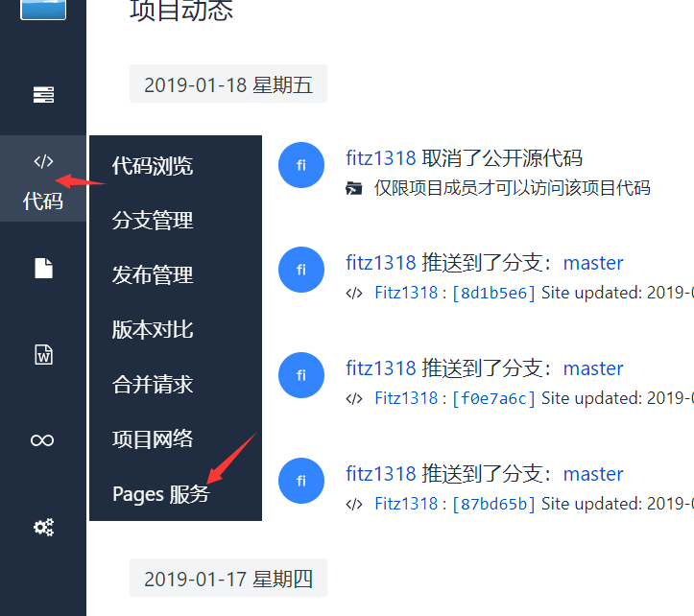The image size is (694, 616).
Task: Click Fitz1318 author link before [87bd65b]
Action: point(406,503)
